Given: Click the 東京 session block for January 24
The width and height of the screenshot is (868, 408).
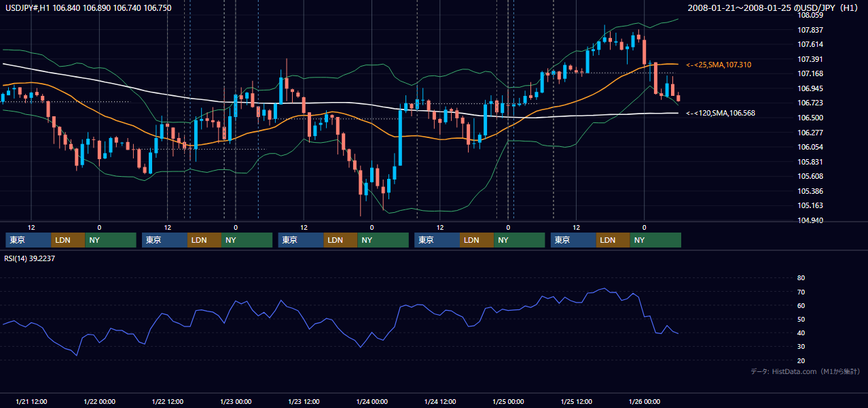Looking at the screenshot, I should [x=437, y=240].
